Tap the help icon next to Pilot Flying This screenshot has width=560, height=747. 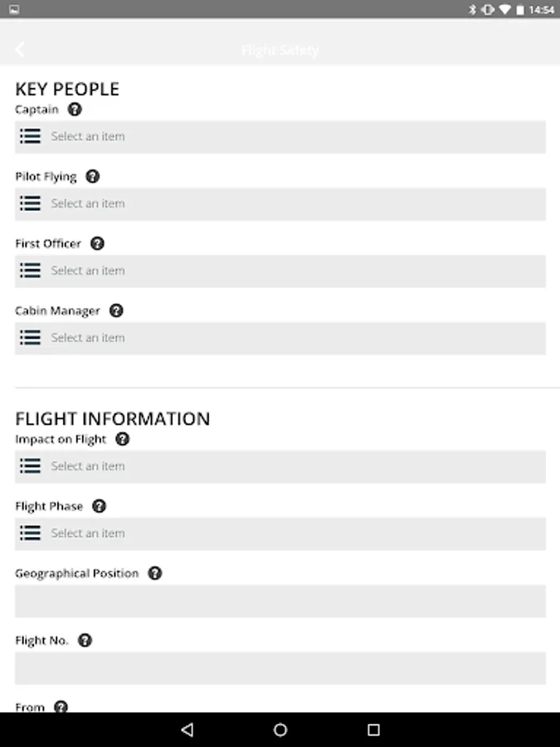pos(93,177)
